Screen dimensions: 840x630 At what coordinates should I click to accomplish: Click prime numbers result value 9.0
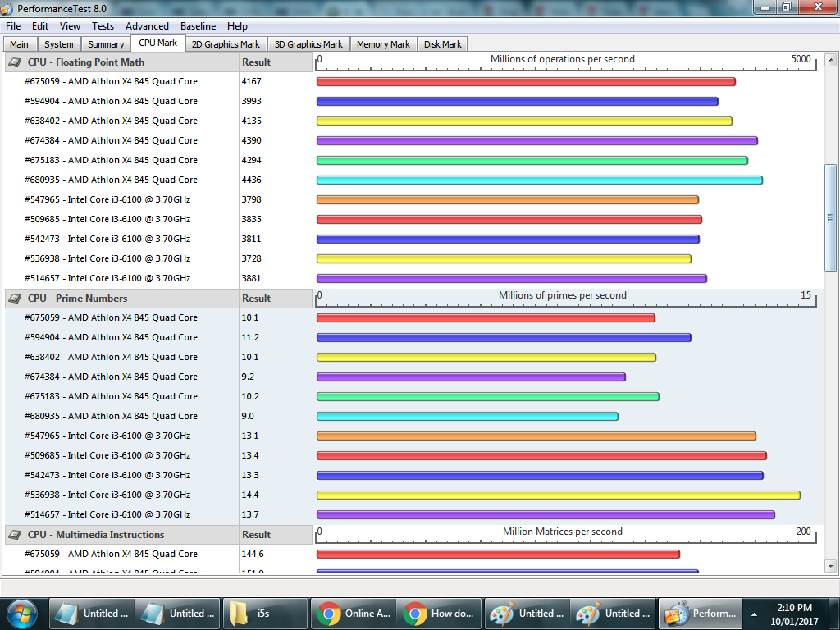(248, 416)
